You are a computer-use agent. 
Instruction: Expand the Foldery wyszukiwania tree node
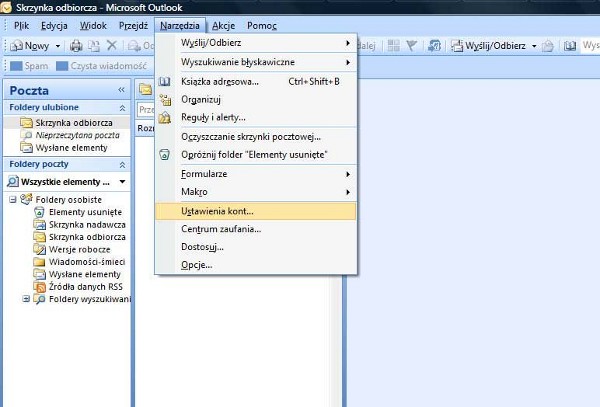tap(26, 299)
